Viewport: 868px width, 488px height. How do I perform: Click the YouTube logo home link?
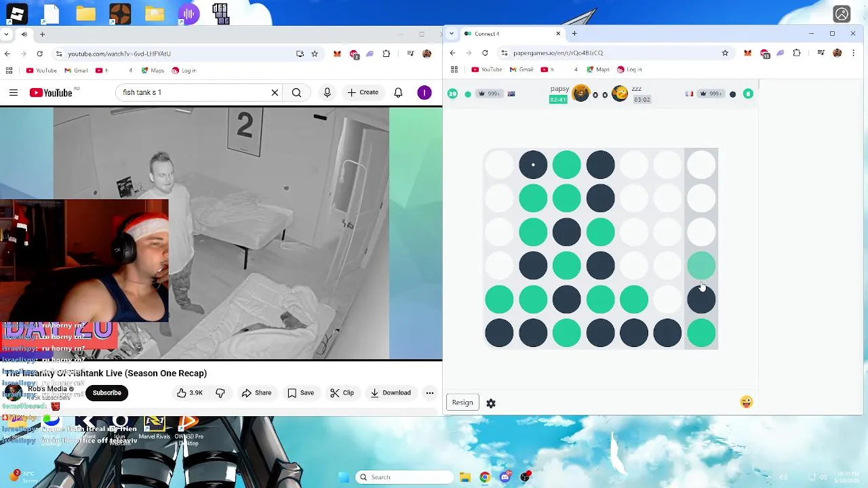pos(51,92)
